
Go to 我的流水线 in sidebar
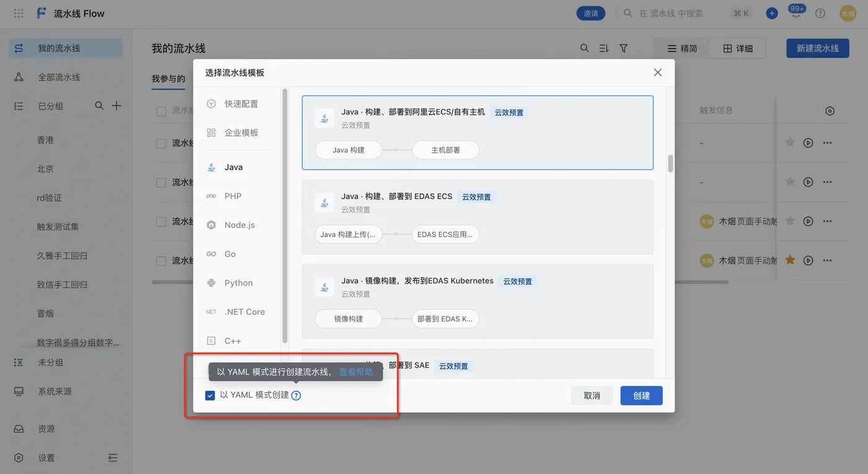pyautogui.click(x=66, y=48)
